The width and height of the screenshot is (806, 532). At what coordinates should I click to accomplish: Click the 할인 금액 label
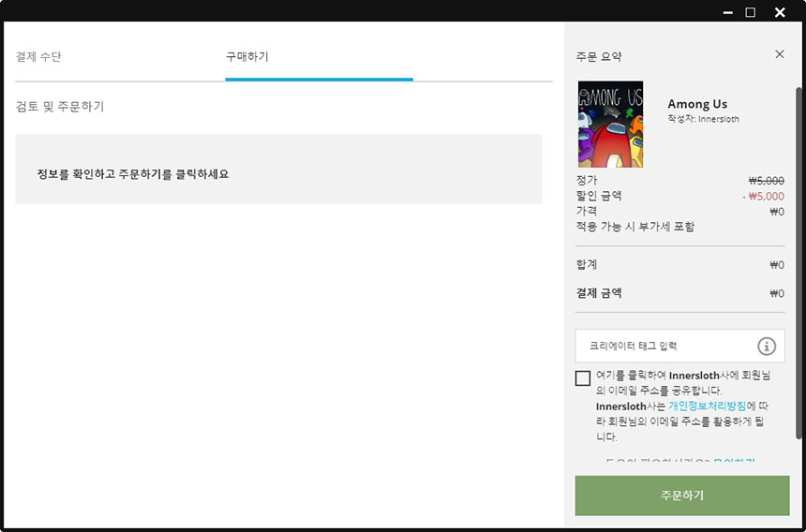[x=599, y=196]
